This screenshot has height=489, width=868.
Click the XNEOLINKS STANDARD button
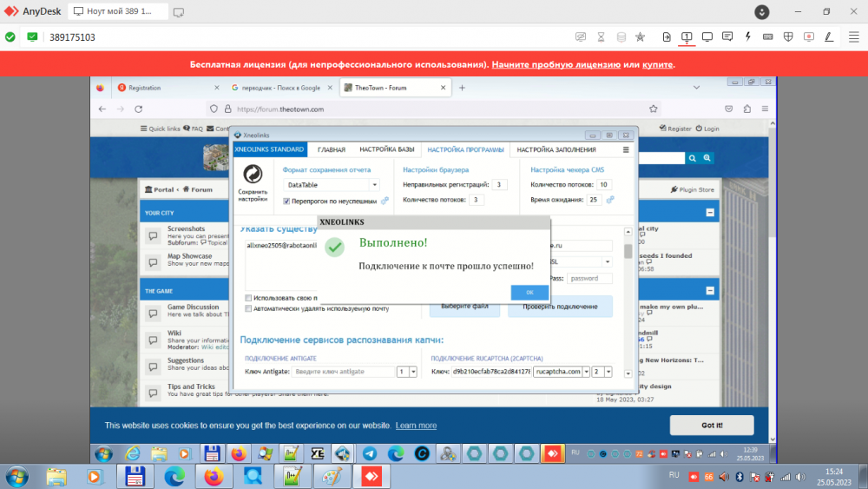tap(270, 149)
